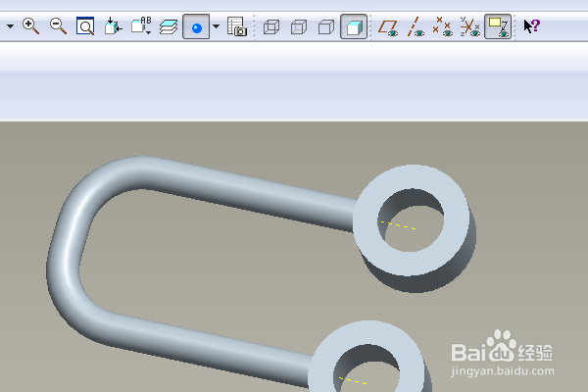This screenshot has height=392, width=588.
Task: Expand the arrow beside the blue sphere
Action: pyautogui.click(x=216, y=26)
